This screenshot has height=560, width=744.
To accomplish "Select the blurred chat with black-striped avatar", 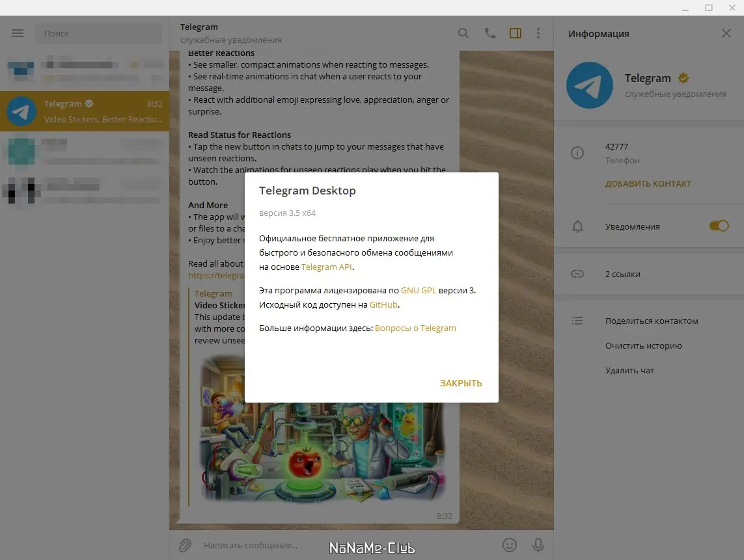I will 85,190.
